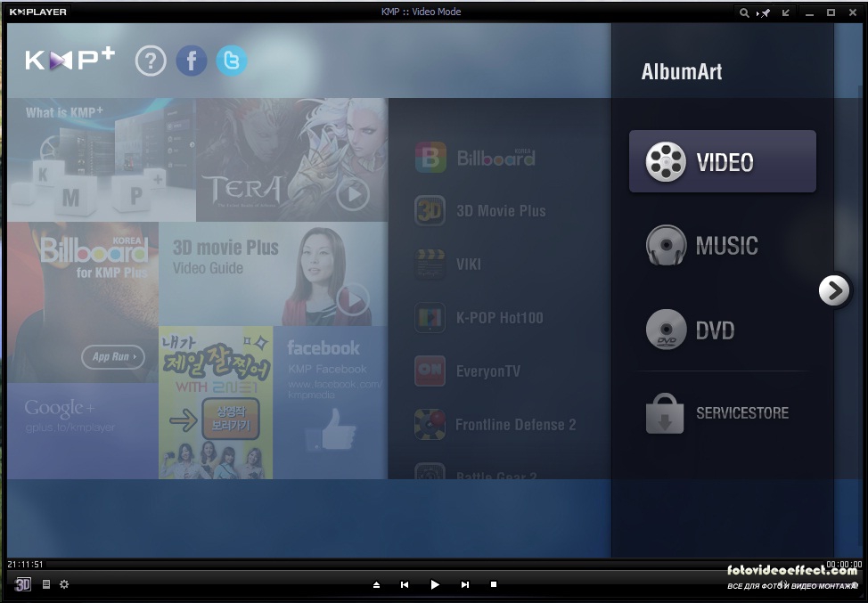Screen dimensions: 868x603
Task: Click the AlbumArt panel heading
Action: tap(682, 72)
